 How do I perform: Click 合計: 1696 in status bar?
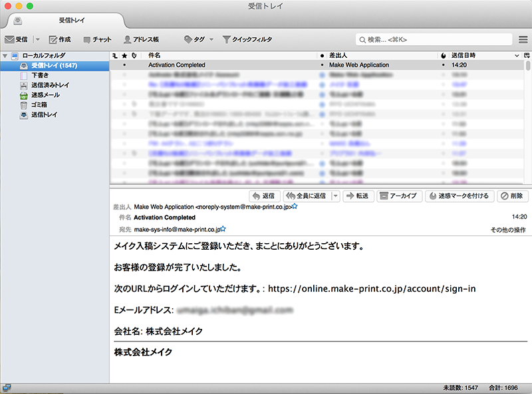point(503,387)
